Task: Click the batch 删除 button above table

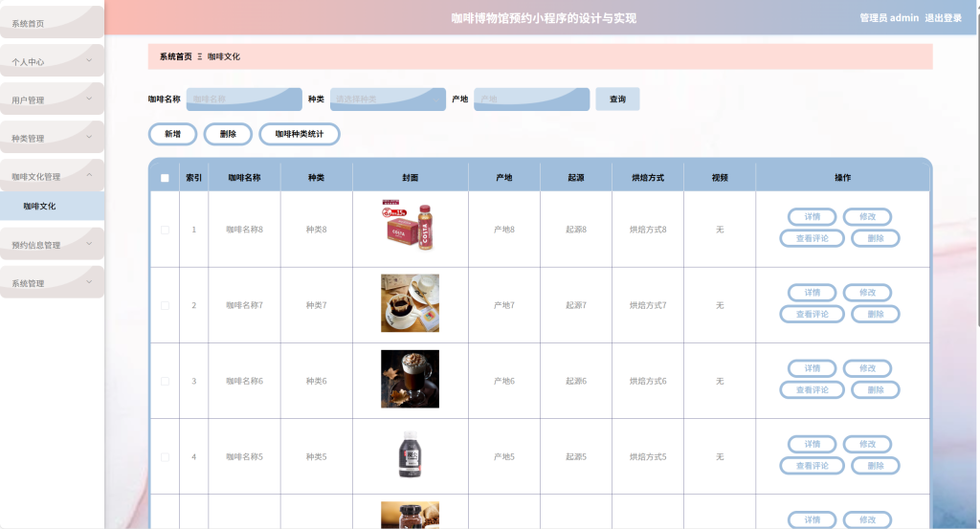Action: click(228, 134)
